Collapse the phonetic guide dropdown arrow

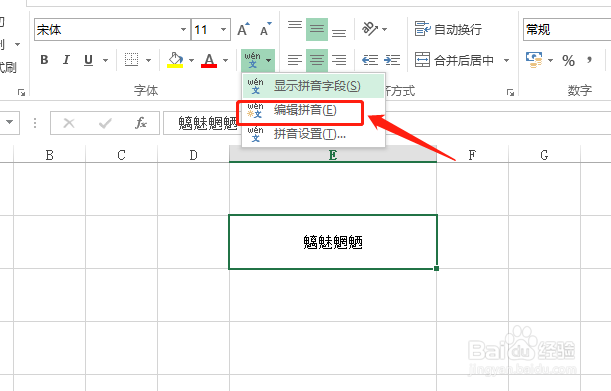pyautogui.click(x=268, y=60)
